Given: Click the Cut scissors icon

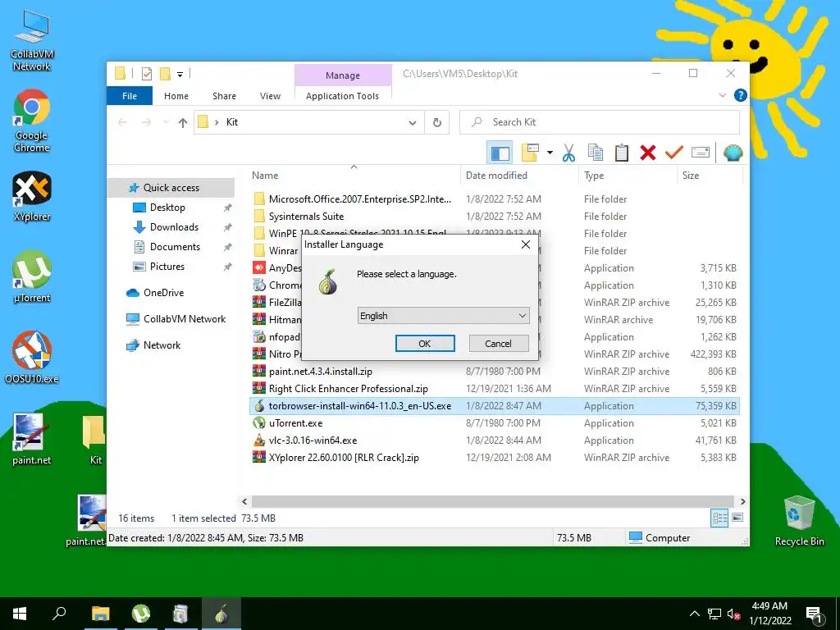Looking at the screenshot, I should [568, 153].
